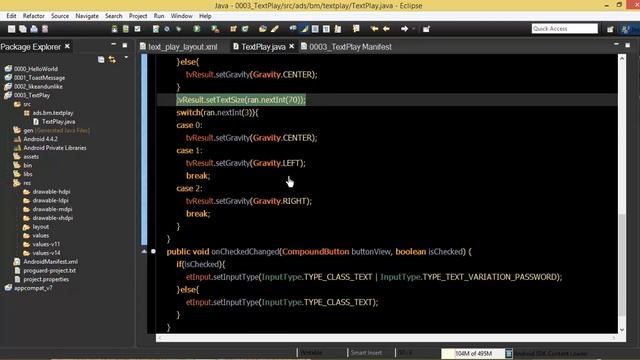Click the heap status 104M of 495M

click(473, 353)
